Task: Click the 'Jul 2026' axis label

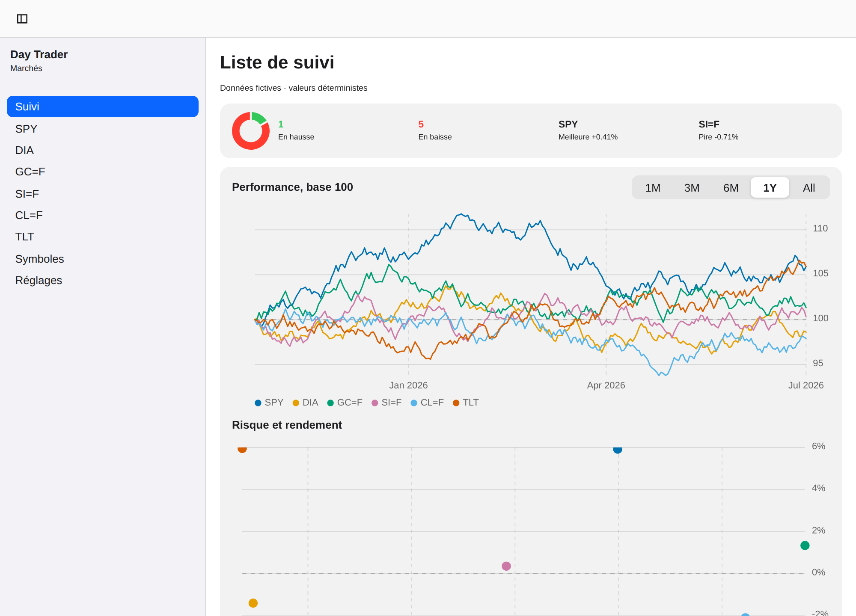Action: 806,385
